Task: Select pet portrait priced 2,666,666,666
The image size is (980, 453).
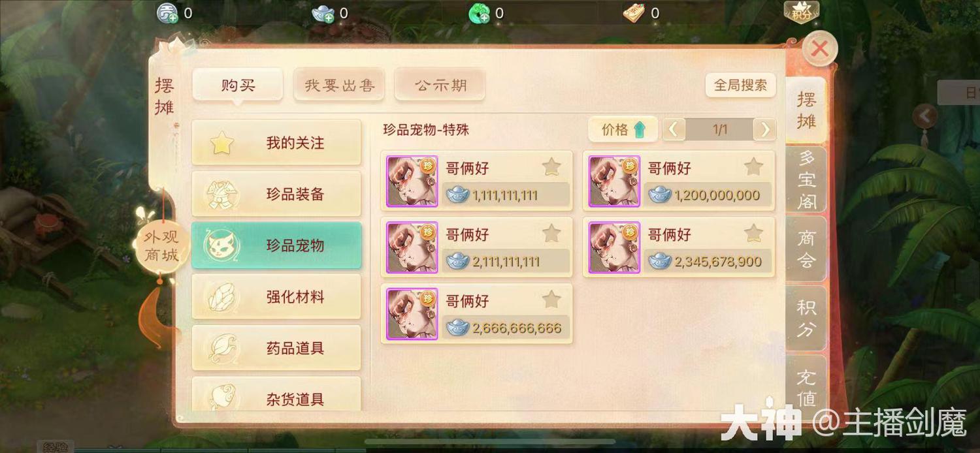Action: tap(412, 314)
